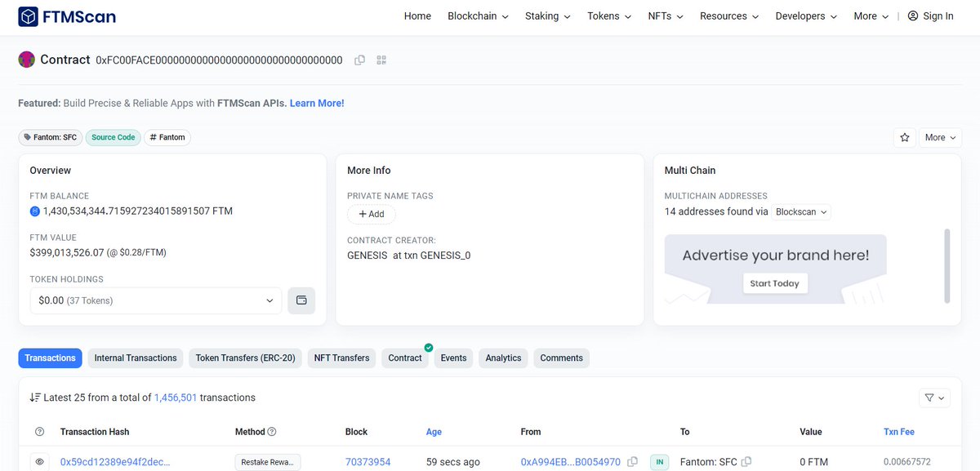Switch to the Contract tab
The width and height of the screenshot is (980, 471).
click(405, 358)
